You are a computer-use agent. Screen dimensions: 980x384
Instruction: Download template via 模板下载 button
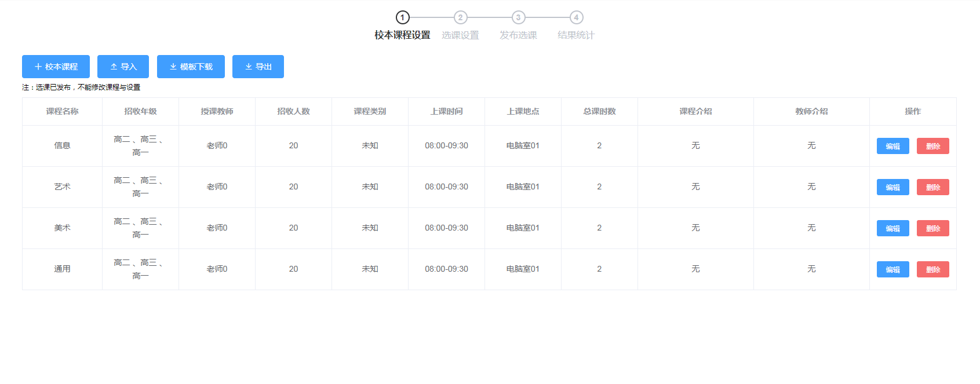click(x=191, y=67)
